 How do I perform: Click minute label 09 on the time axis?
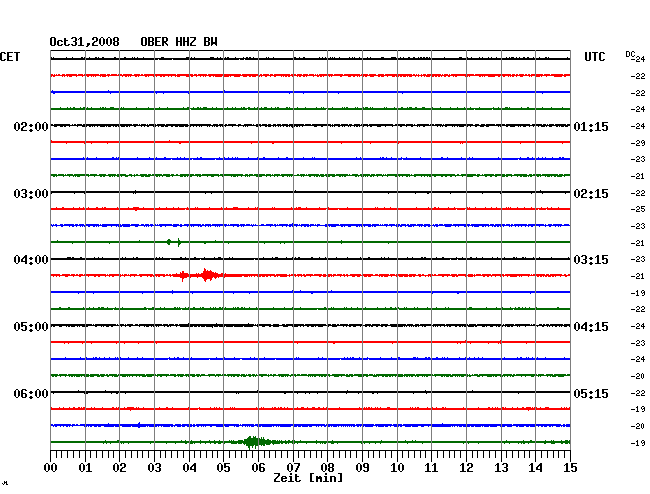(362, 468)
